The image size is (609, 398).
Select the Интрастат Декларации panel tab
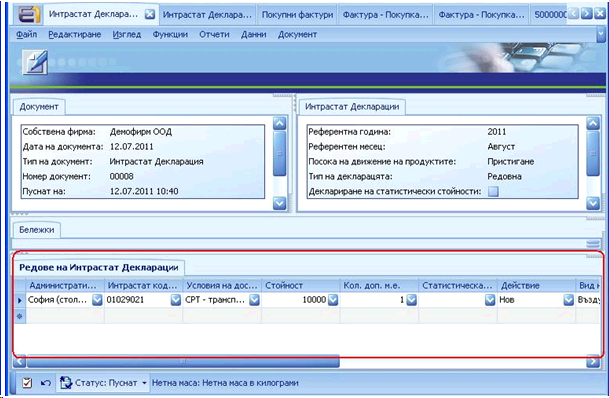pyautogui.click(x=352, y=107)
